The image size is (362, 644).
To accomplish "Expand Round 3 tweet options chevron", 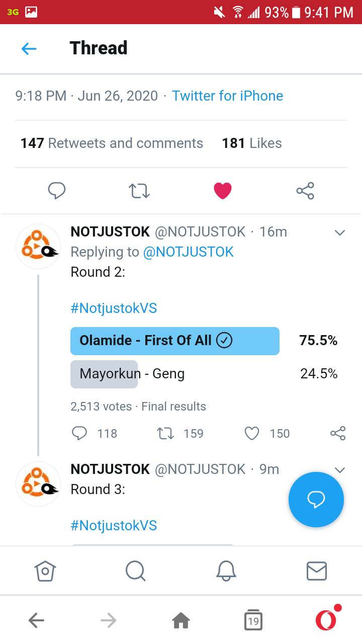I will 340,470.
